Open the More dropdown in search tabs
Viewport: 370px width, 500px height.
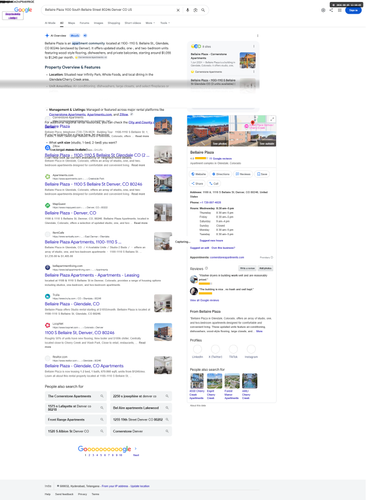[x=150, y=23]
